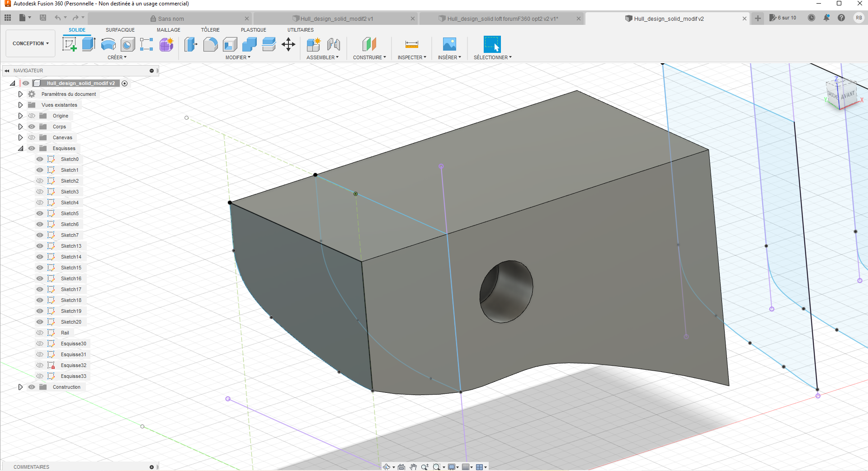Select Sketch20 in the browser tree
This screenshot has height=471, width=868.
[x=71, y=322]
